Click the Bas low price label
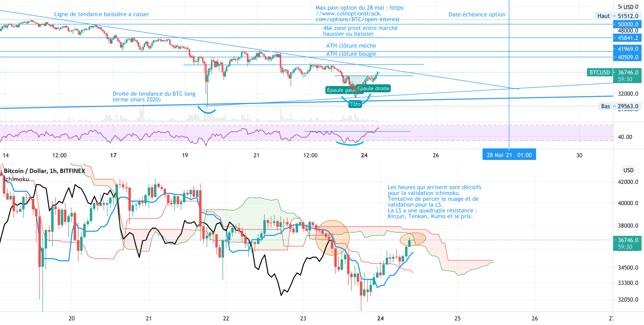Screen dimensions: 644x325 (x=606, y=106)
